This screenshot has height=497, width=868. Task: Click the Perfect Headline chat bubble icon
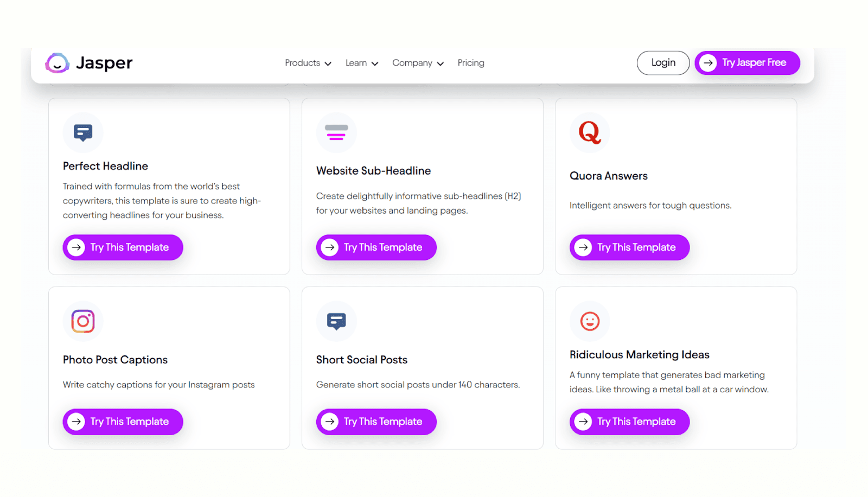83,132
